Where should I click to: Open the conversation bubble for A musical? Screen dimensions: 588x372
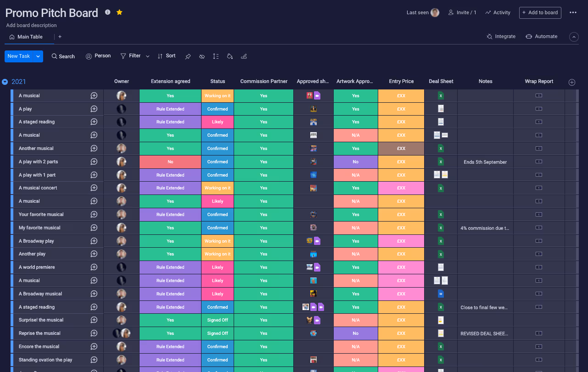click(x=94, y=95)
